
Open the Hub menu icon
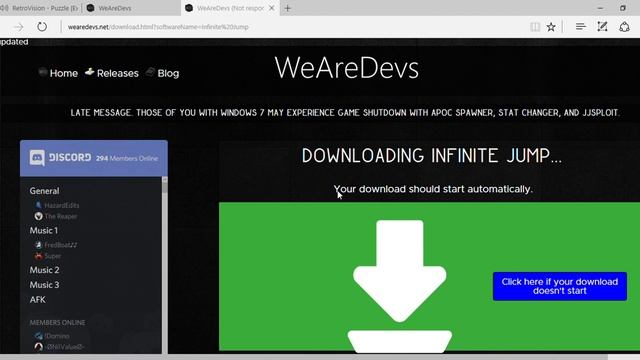pos(580,27)
